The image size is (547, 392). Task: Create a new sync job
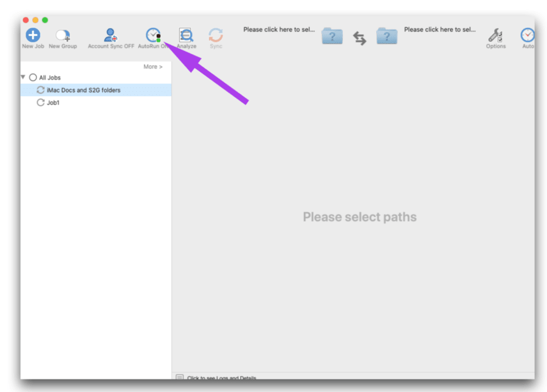point(33,33)
